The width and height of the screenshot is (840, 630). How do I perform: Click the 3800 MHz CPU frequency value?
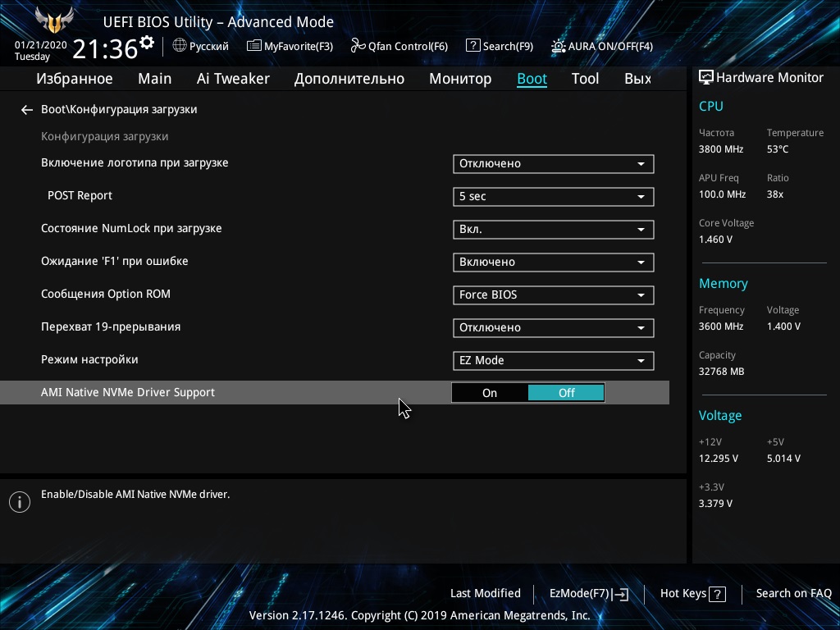(721, 149)
